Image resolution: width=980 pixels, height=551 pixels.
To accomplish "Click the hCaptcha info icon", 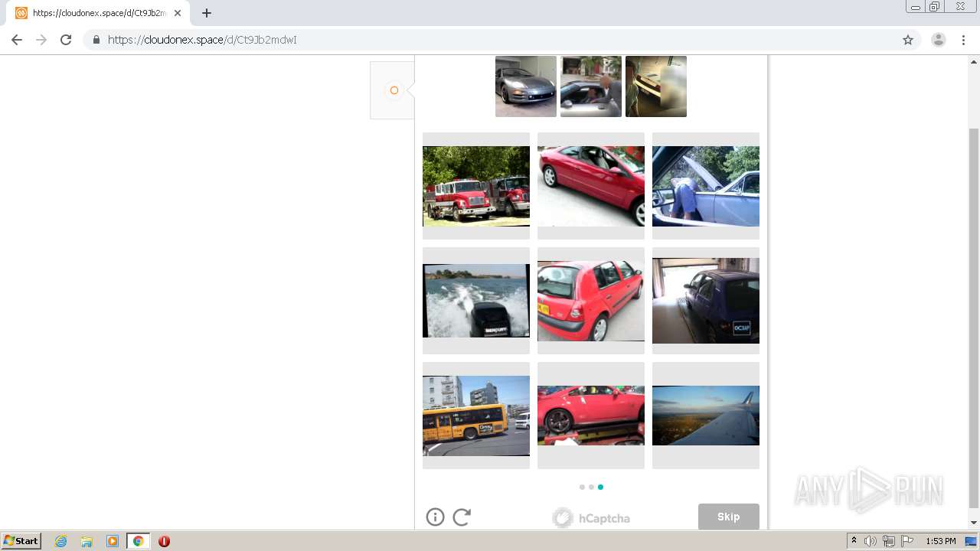I will click(x=435, y=517).
